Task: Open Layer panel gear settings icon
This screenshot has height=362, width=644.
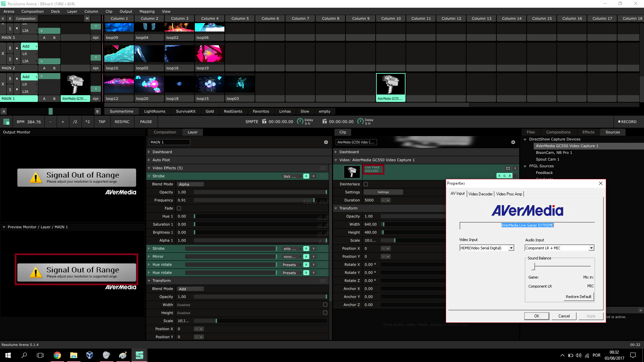Action: (x=326, y=142)
